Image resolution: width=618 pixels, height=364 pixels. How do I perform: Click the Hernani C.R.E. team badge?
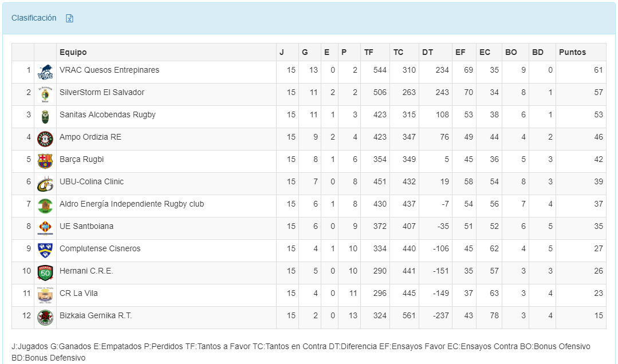tap(45, 273)
